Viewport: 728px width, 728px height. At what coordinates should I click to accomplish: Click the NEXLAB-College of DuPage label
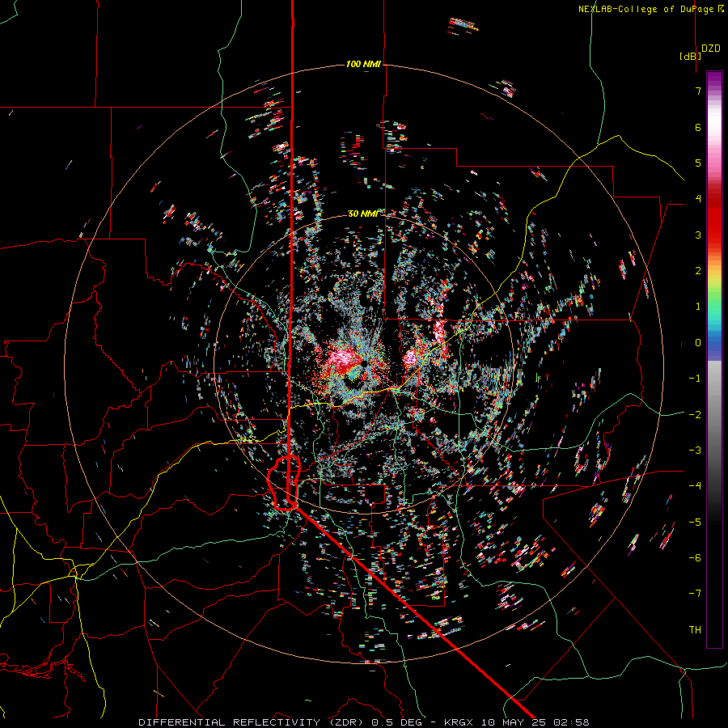coord(645,9)
